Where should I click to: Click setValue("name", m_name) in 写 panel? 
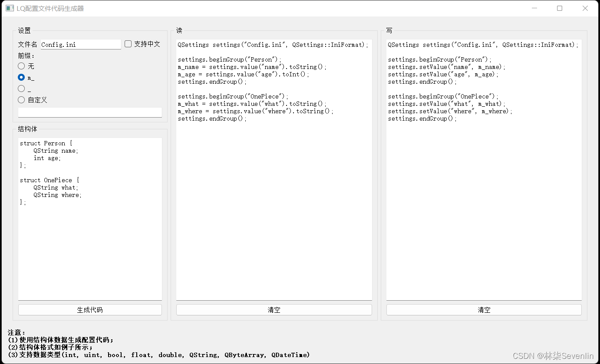coord(447,67)
